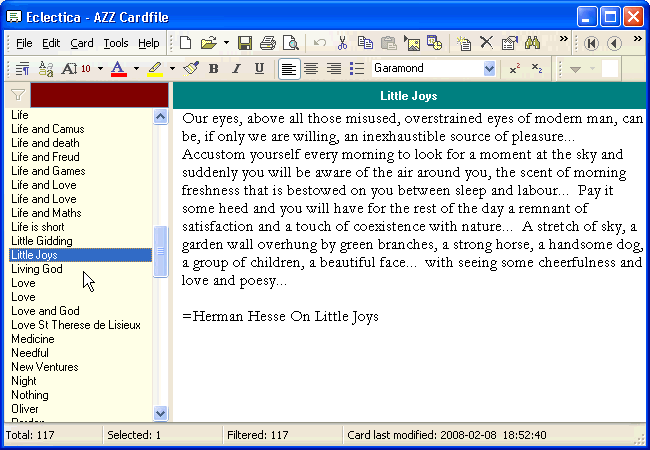Add a new card with the sparkle-page icon
The height and width of the screenshot is (450, 650).
pos(463,43)
